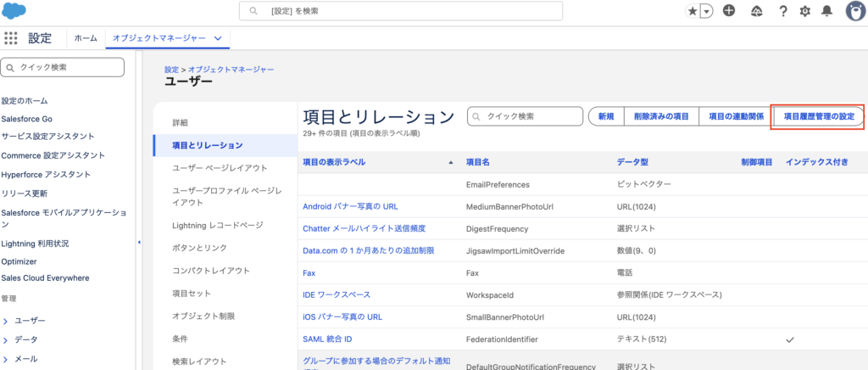Open the global actions plus icon
Image resolution: width=868 pixels, height=370 pixels.
[729, 11]
